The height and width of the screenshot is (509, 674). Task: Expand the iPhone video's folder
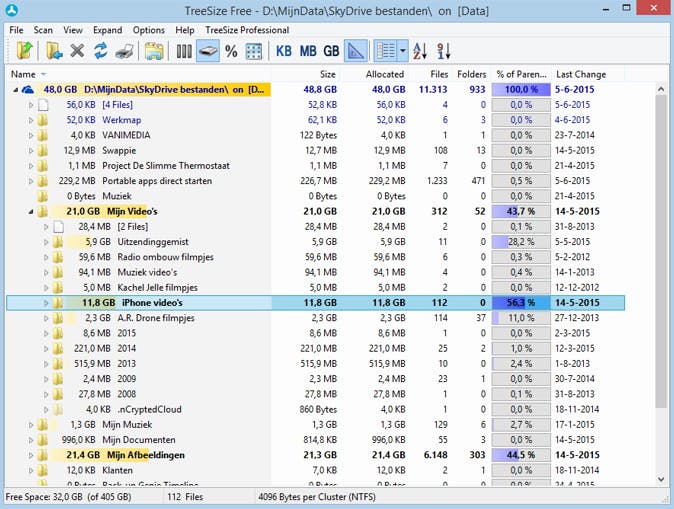click(46, 302)
